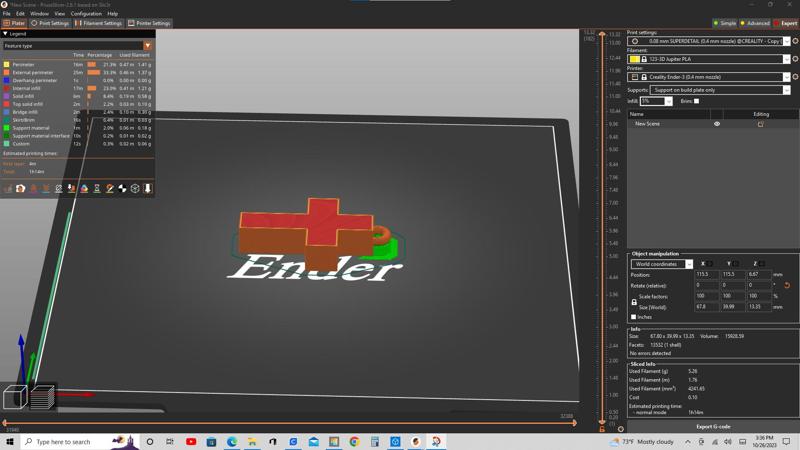Screen dimensions: 800x450
Task: Click the Export G-code button
Action: [x=713, y=427]
